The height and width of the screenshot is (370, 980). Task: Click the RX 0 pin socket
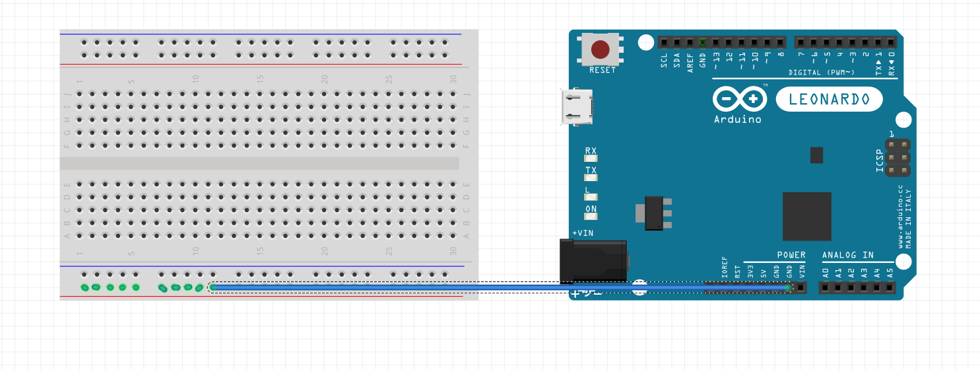coord(892,42)
